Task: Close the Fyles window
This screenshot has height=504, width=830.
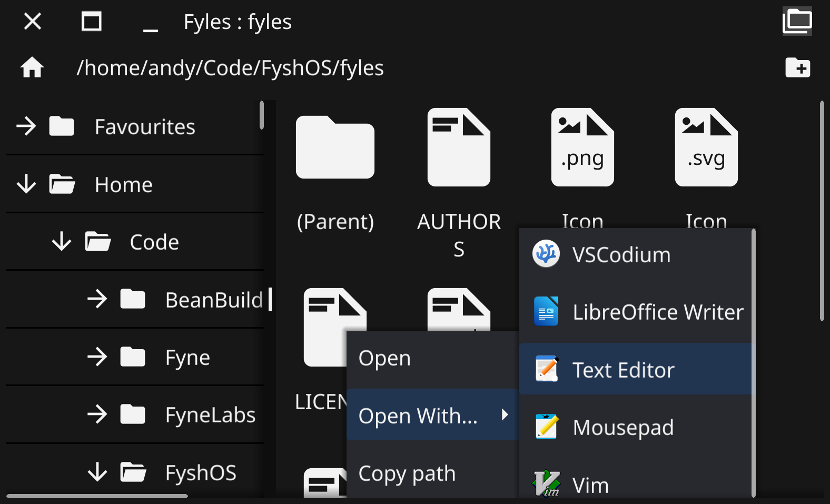Action: click(x=33, y=22)
